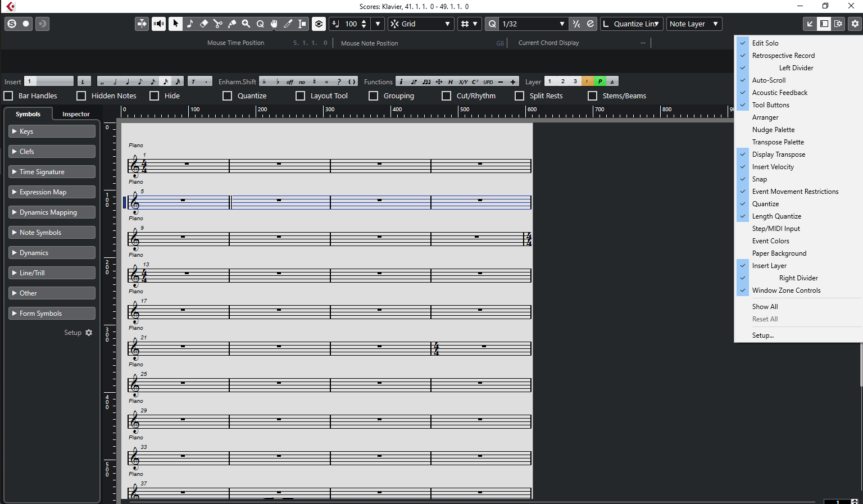
Task: Select the Cut Notes tool
Action: click(288, 24)
